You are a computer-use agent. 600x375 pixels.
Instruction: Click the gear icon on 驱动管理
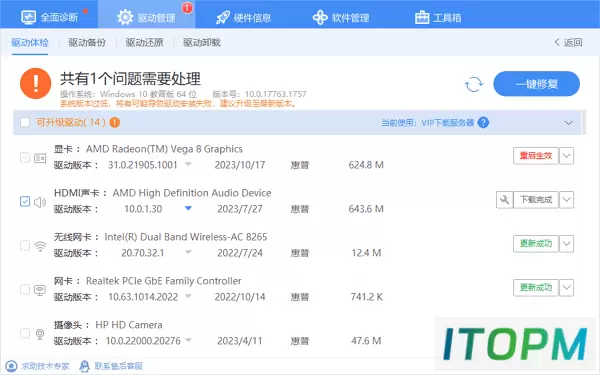(x=125, y=17)
